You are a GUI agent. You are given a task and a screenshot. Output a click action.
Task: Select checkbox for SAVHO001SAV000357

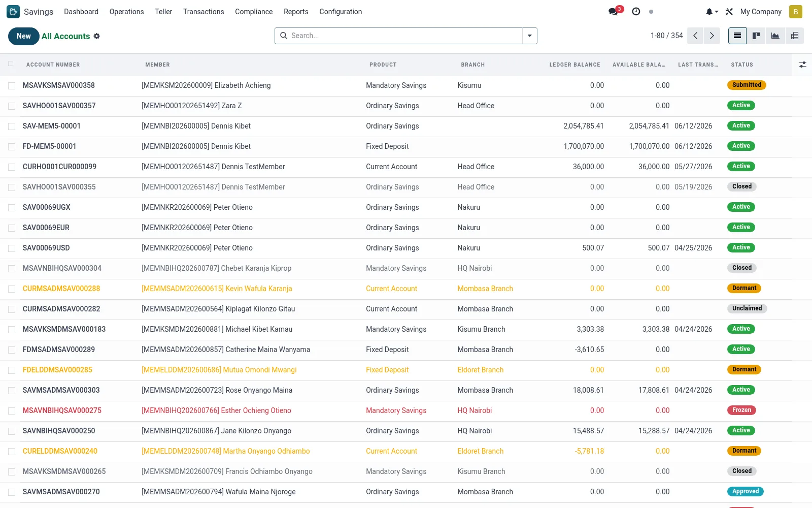pos(12,106)
